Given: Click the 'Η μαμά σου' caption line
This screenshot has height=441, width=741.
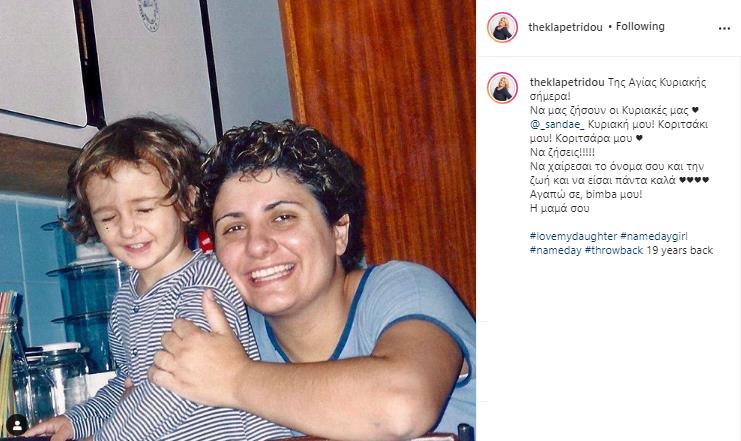Looking at the screenshot, I should (560, 208).
